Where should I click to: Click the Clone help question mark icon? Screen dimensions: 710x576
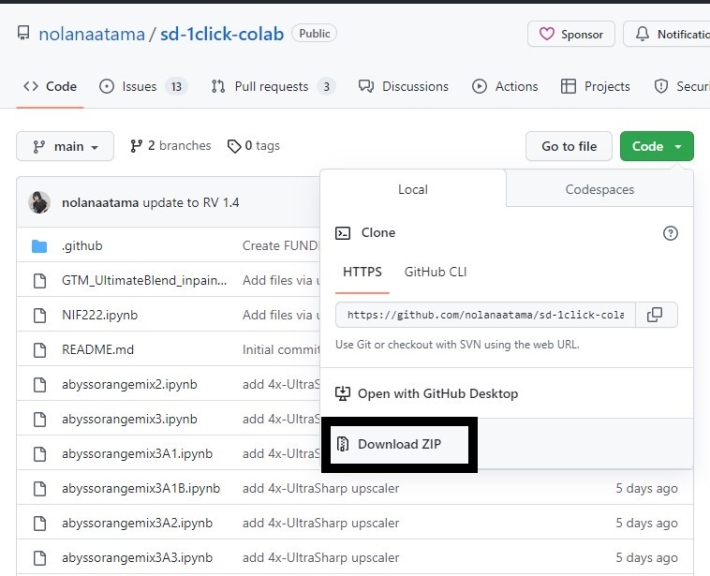[x=670, y=233]
